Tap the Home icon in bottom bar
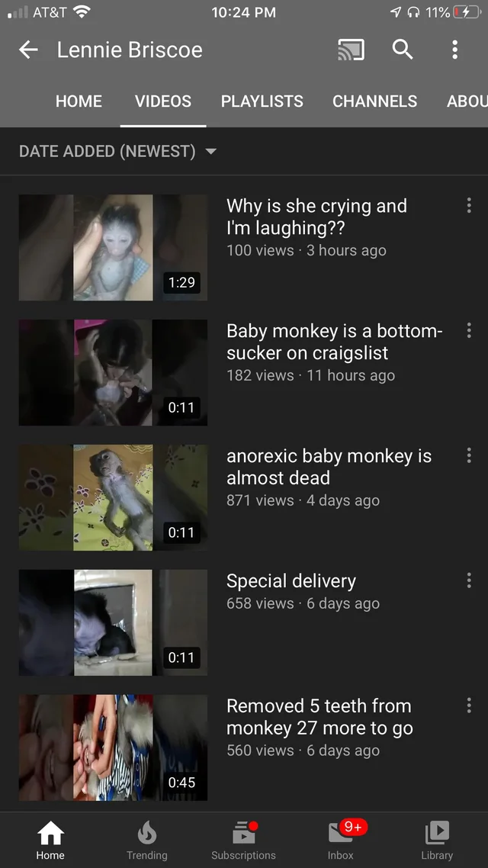 [x=50, y=841]
